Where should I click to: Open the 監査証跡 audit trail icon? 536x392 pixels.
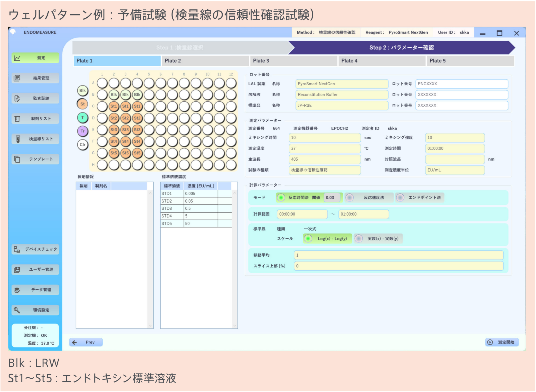tap(17, 98)
